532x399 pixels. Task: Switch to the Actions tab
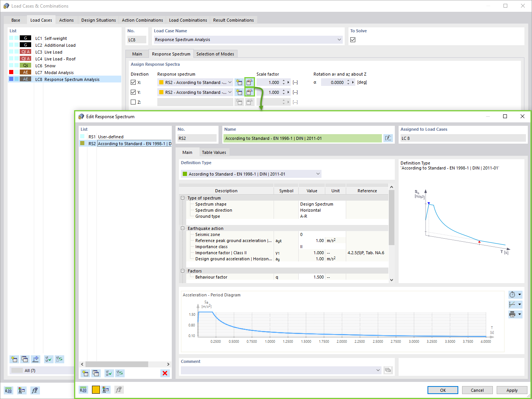click(x=66, y=20)
